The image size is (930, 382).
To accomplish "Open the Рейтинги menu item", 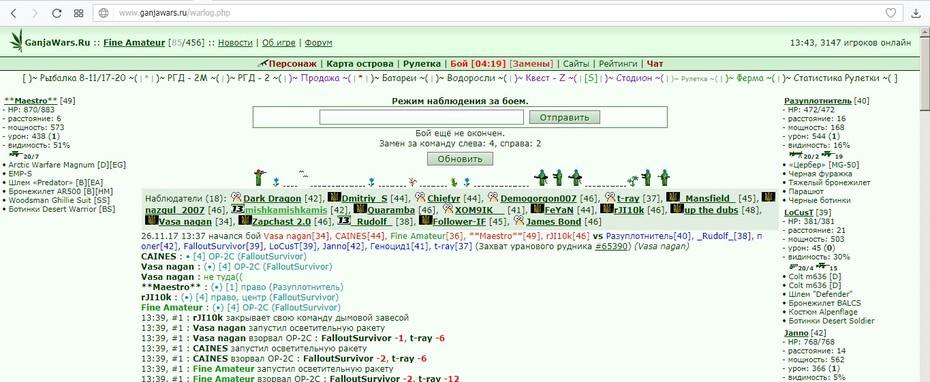I will (x=618, y=63).
